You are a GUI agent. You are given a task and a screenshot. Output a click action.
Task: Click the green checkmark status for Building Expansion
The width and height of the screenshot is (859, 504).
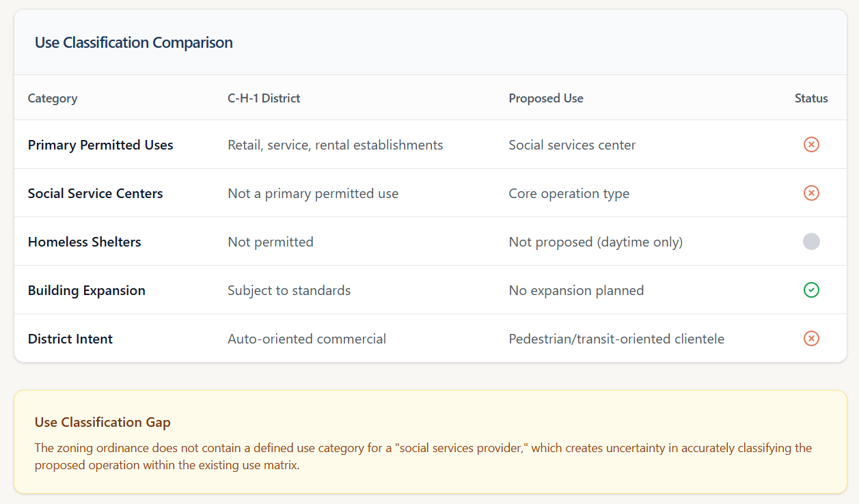click(811, 290)
